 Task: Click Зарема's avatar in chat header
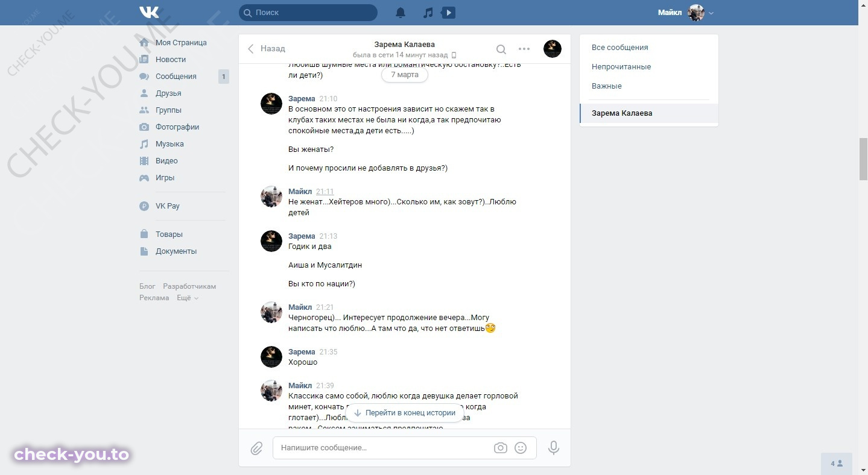tap(553, 49)
